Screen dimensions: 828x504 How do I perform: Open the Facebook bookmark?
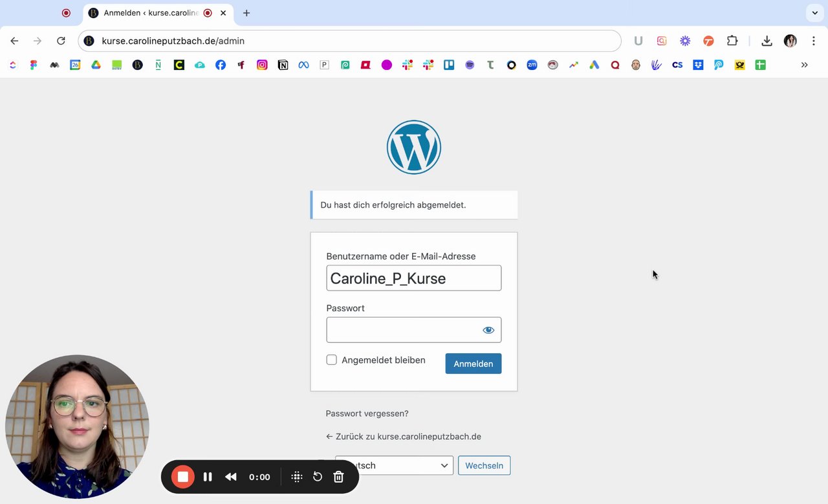click(221, 65)
